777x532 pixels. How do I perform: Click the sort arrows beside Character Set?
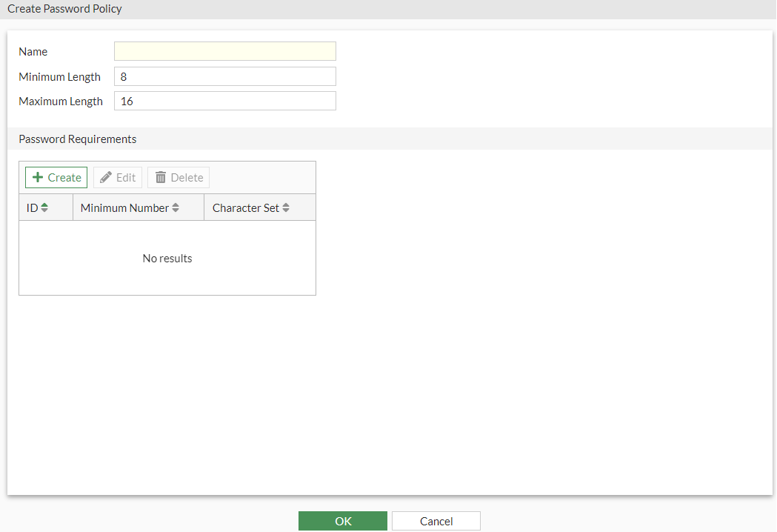[285, 207]
